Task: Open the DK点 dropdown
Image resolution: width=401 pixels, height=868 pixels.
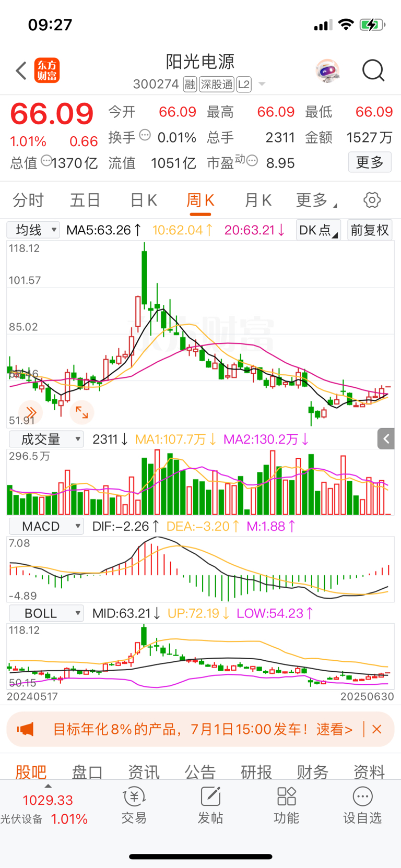Action: coord(318,230)
